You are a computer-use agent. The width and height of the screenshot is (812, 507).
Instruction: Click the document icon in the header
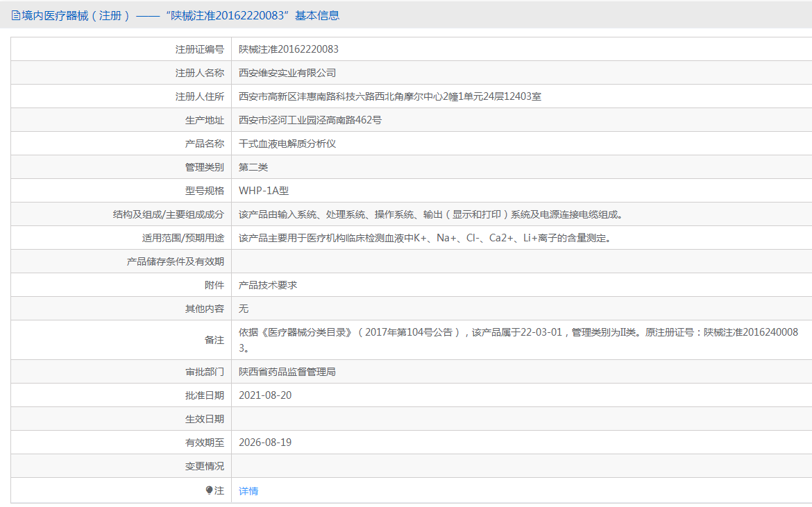point(16,15)
